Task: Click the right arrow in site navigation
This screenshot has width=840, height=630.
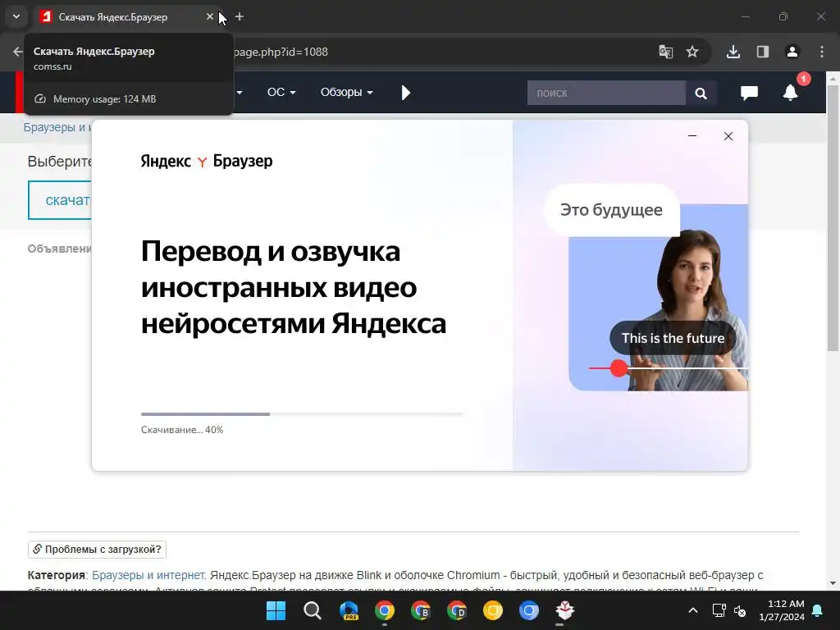Action: [x=405, y=93]
